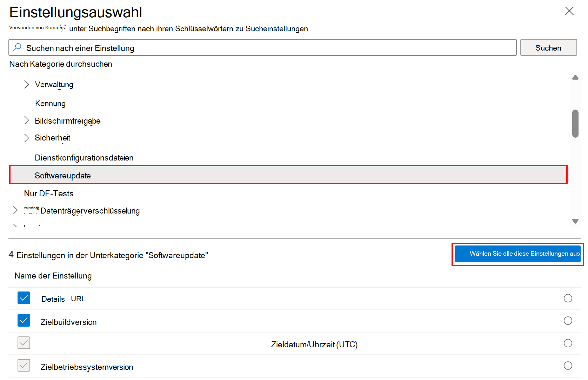Expand the Verwaltung category
Viewport: 588px width, 380px height.
pyautogui.click(x=26, y=84)
